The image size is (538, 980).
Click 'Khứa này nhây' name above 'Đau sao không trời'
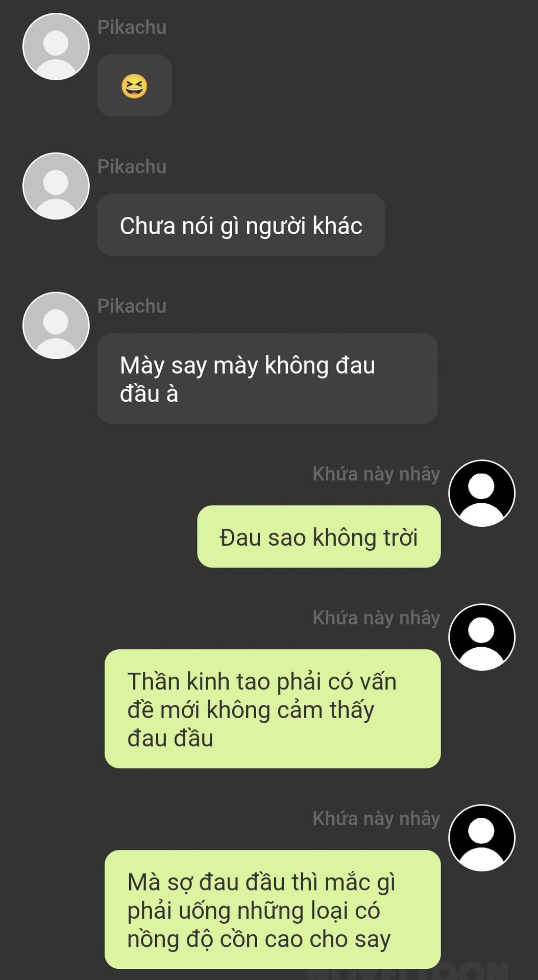tap(376, 474)
